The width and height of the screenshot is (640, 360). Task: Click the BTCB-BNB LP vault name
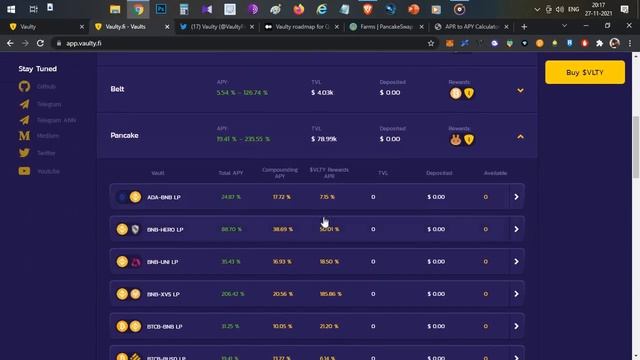[164, 327]
